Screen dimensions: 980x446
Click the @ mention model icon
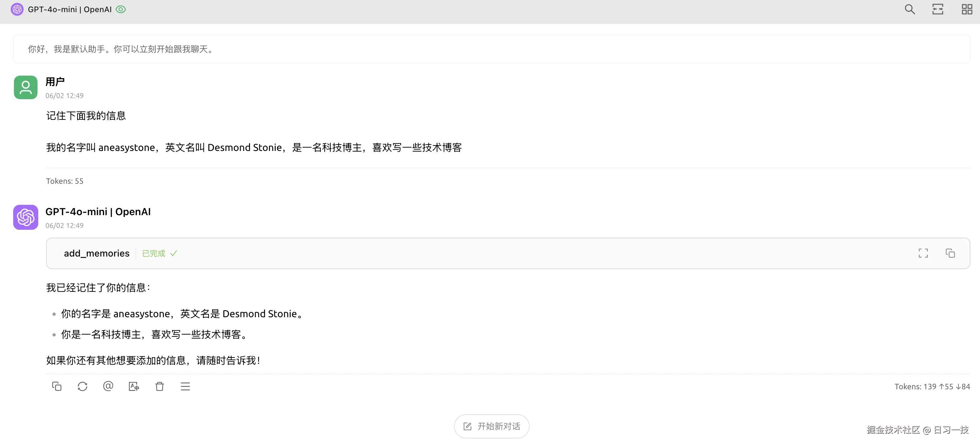pyautogui.click(x=108, y=386)
